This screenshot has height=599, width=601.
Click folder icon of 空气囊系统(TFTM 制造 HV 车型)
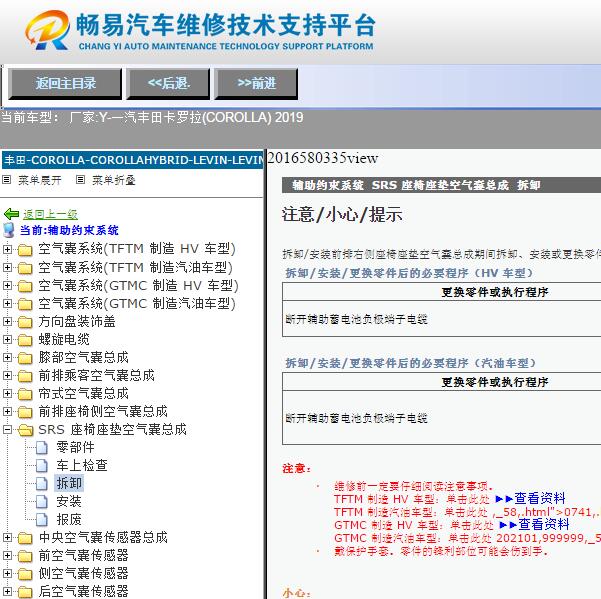coord(25,250)
